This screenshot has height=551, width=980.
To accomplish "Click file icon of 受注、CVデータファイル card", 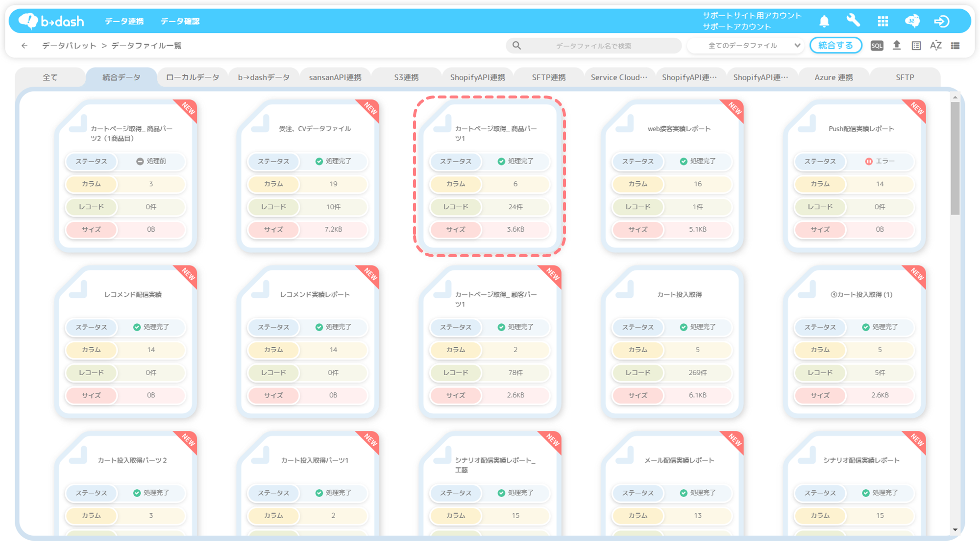I will point(260,124).
